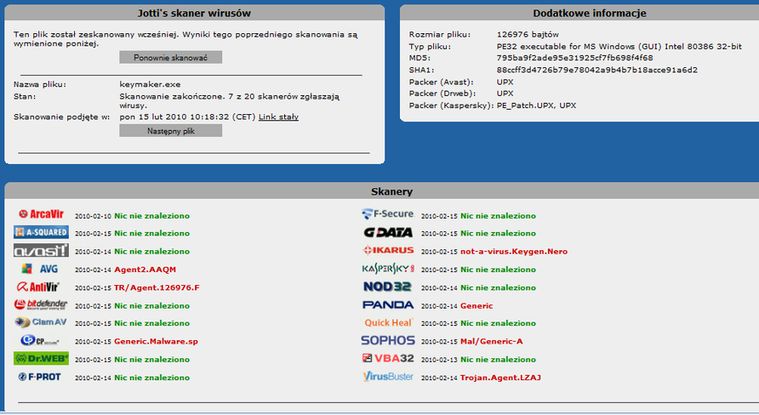Select the CPsecure result Generic.Malware.sp
Screen dimensions: 759x415
pos(156,341)
